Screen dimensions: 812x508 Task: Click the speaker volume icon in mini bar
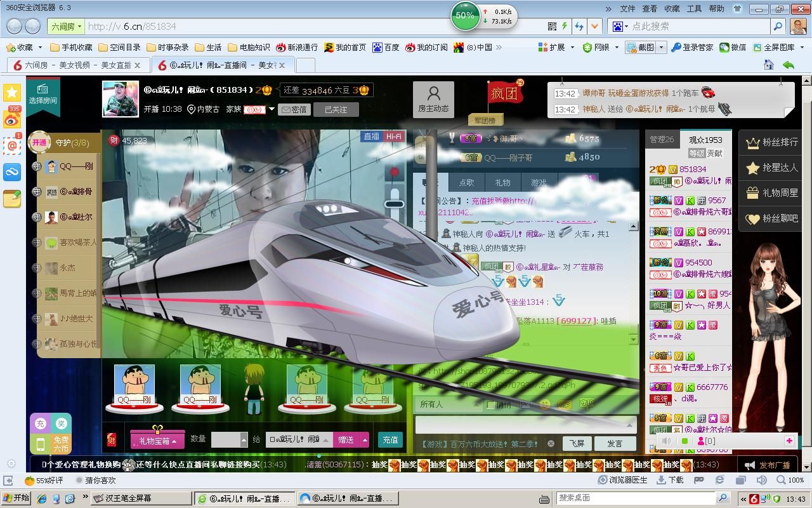coord(666,441)
